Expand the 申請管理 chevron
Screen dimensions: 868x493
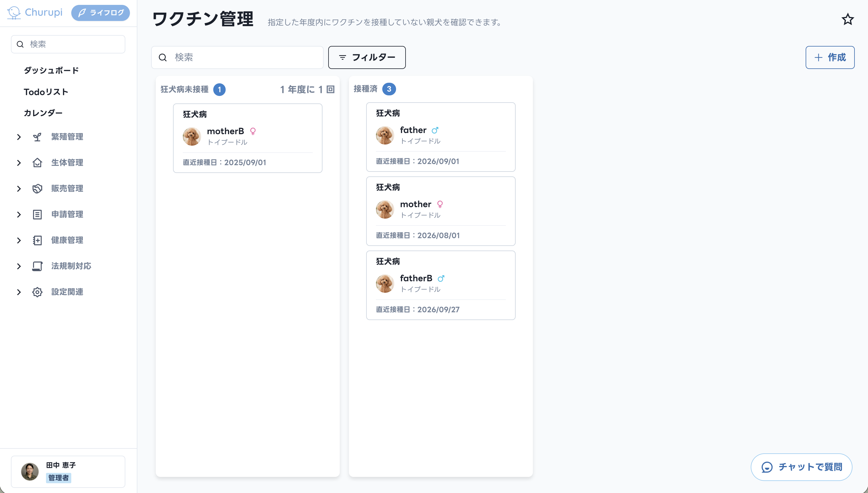[x=19, y=214]
